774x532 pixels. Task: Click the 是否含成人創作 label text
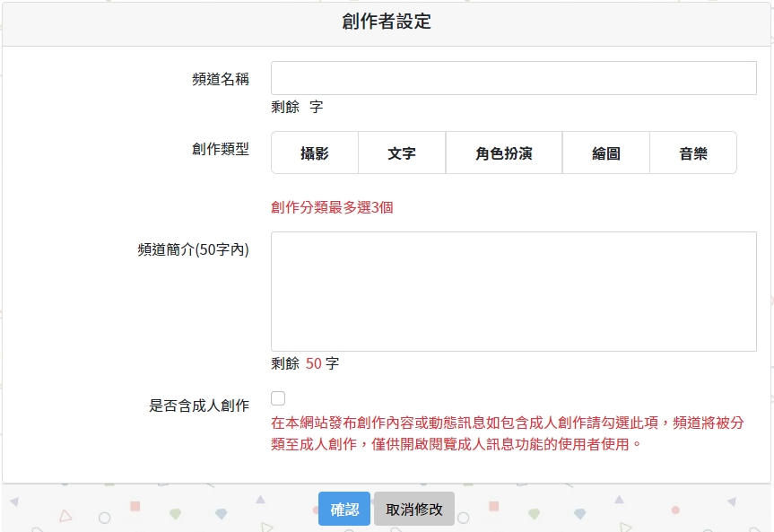point(199,406)
